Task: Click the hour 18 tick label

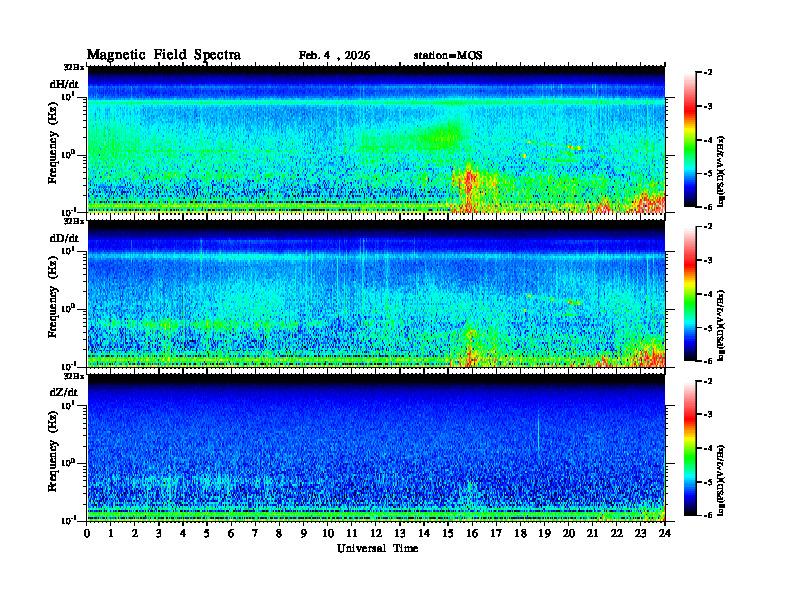Action: [x=520, y=534]
